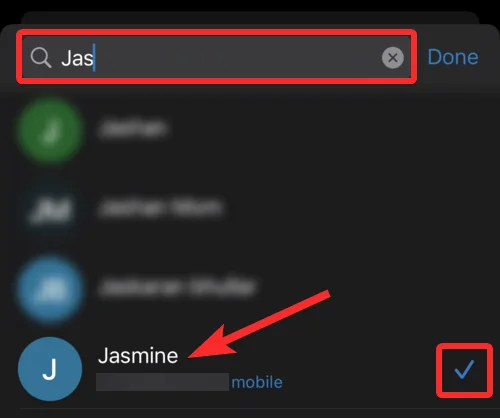
Task: Select the second blurred contact name
Action: 160,207
